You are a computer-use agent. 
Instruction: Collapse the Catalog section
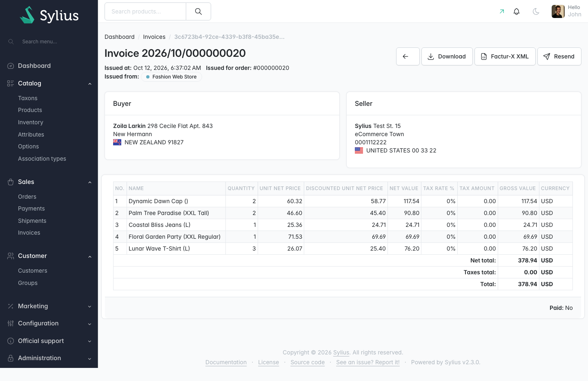(49, 83)
